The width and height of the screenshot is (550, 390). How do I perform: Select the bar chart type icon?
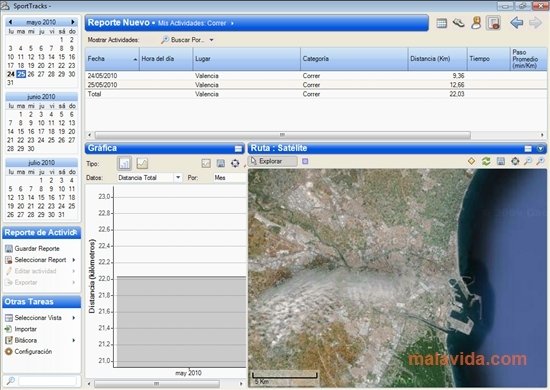(x=124, y=163)
